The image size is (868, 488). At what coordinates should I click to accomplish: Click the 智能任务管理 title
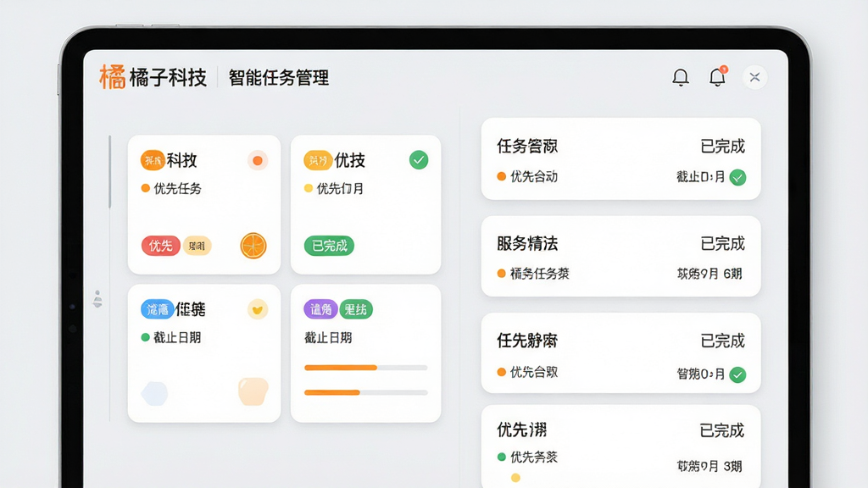(x=278, y=77)
